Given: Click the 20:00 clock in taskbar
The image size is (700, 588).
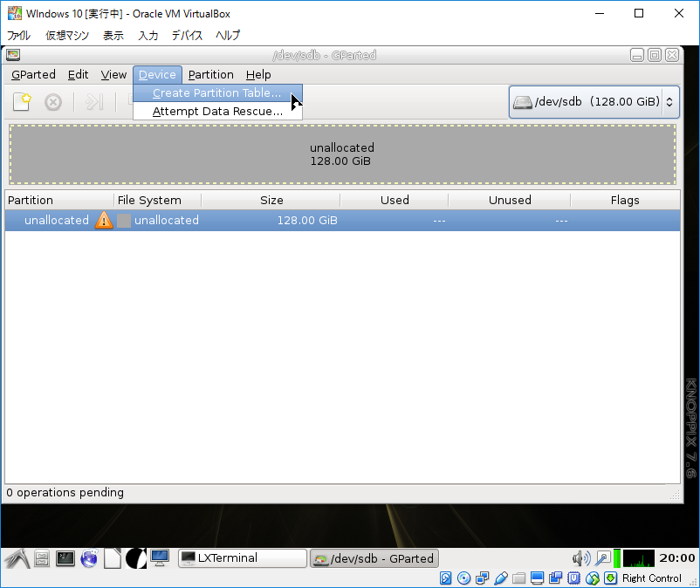Looking at the screenshot, I should click(x=676, y=558).
